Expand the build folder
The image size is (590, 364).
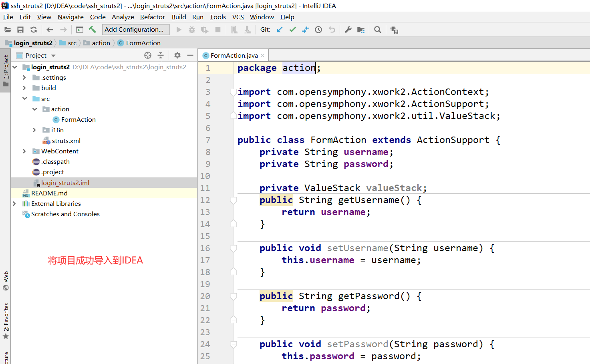24,88
